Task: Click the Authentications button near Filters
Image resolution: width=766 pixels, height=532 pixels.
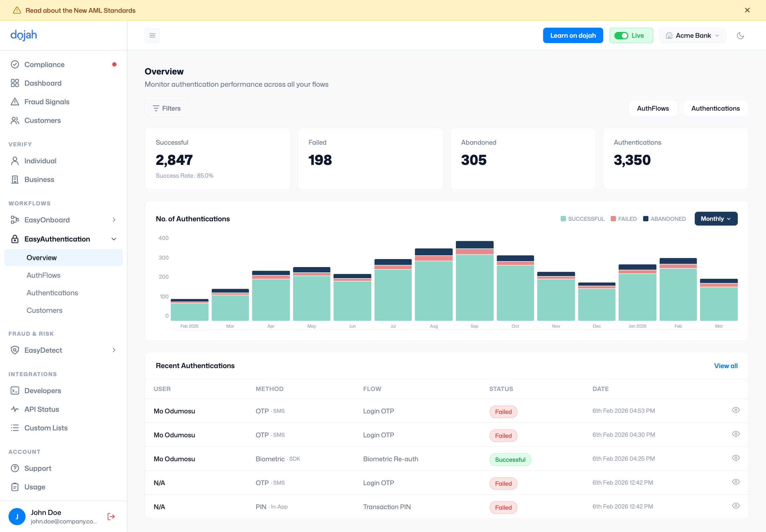Action: 715,108
